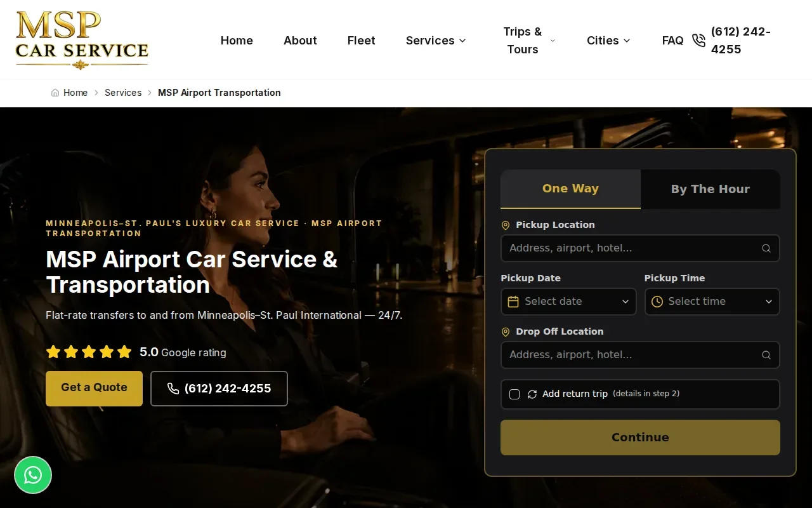812x508 pixels.
Task: Expand the Trips & Tours menu
Action: (528, 41)
